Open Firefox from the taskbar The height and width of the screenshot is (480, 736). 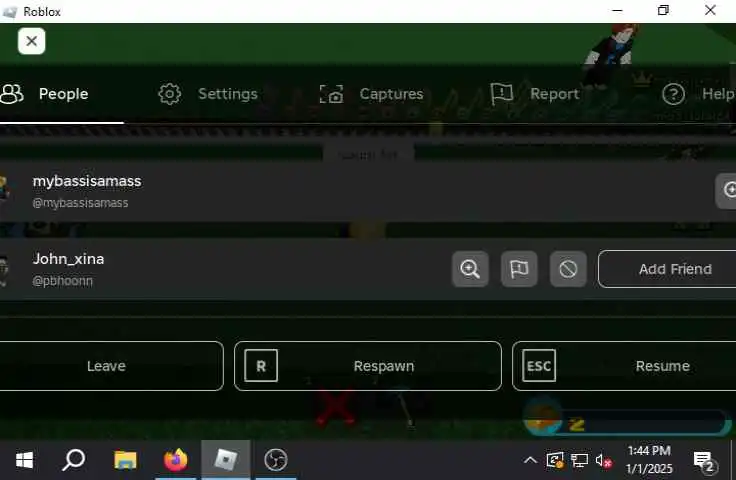coord(176,460)
